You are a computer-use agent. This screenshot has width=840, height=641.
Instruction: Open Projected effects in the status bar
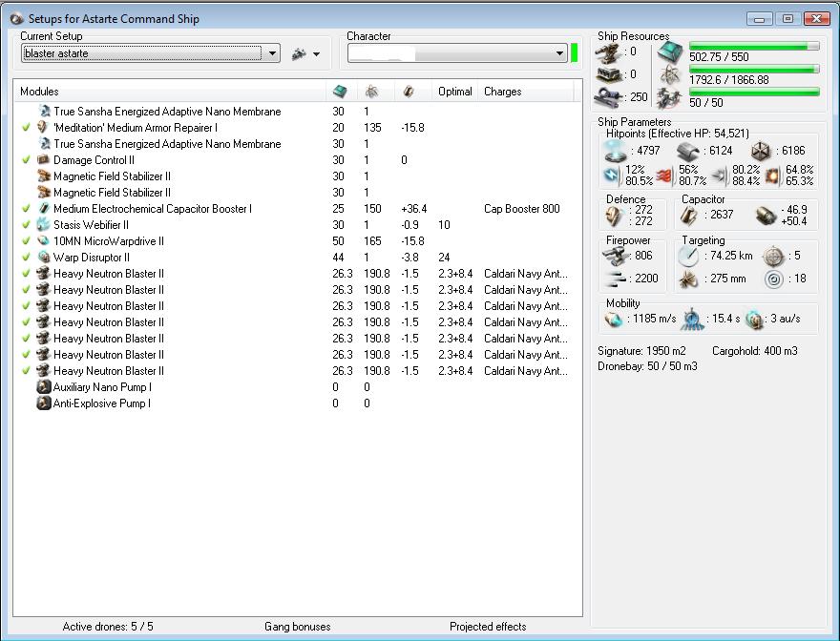[487, 627]
